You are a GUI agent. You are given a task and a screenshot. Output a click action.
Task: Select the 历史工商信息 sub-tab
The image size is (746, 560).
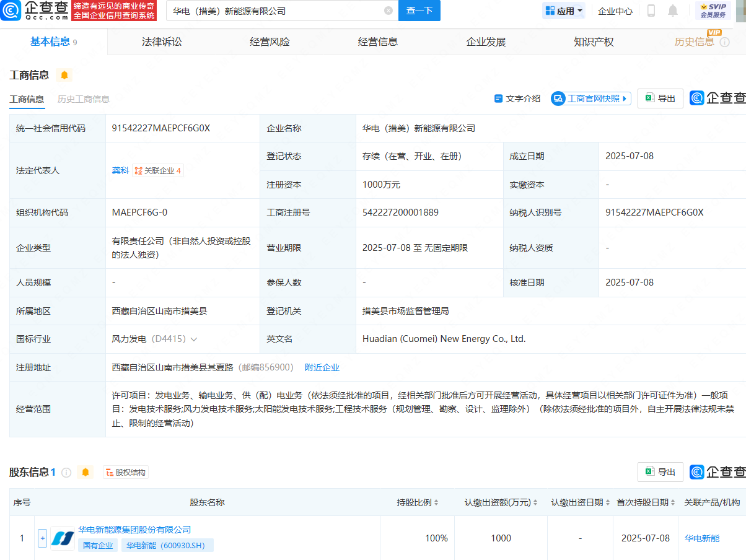(84, 99)
